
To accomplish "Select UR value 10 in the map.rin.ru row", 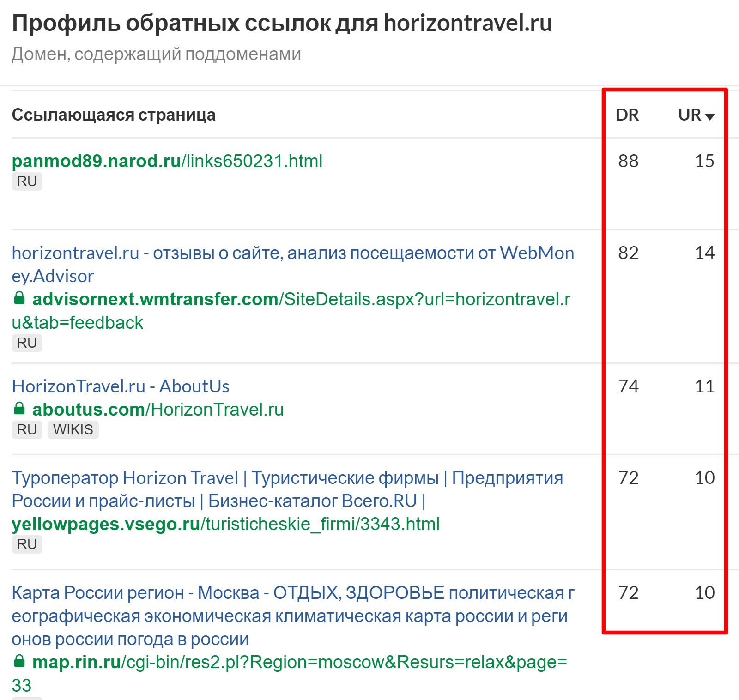I will (x=704, y=593).
